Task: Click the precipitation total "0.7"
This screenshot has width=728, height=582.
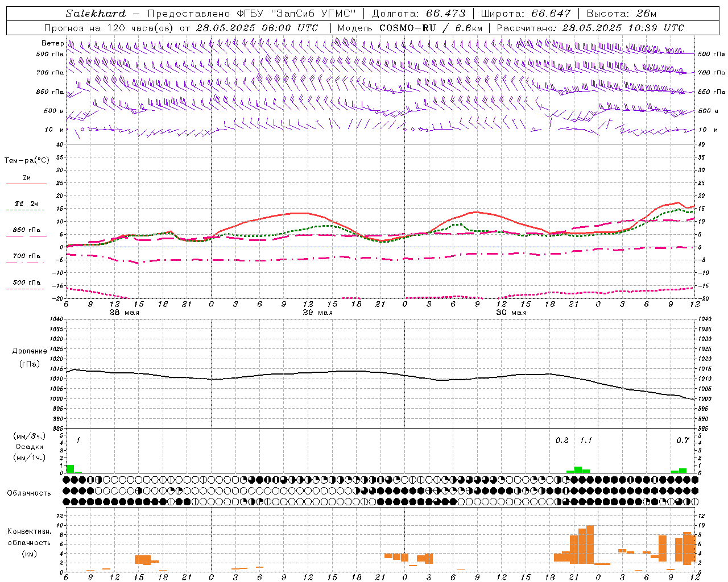Action: tap(682, 440)
